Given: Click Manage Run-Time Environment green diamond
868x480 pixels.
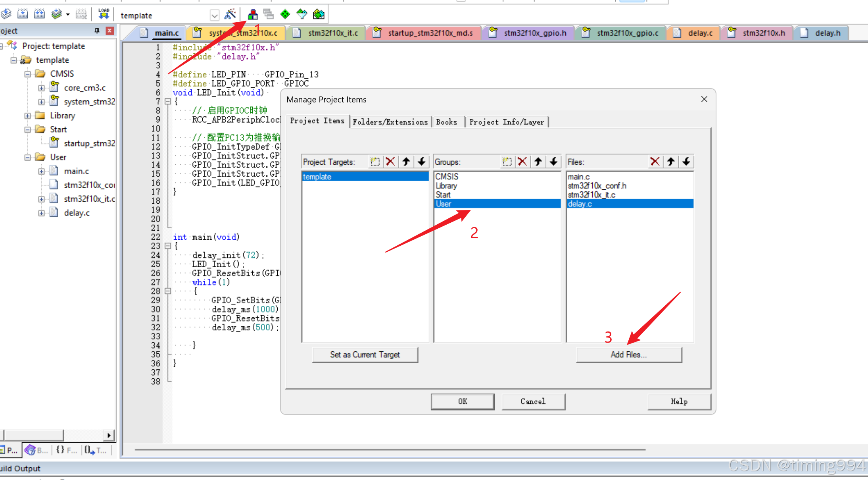Looking at the screenshot, I should [x=285, y=15].
